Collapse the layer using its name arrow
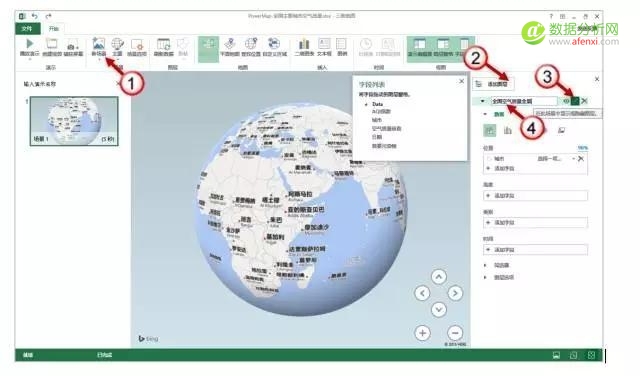Viewport: 640px width, 376px height. (x=482, y=101)
